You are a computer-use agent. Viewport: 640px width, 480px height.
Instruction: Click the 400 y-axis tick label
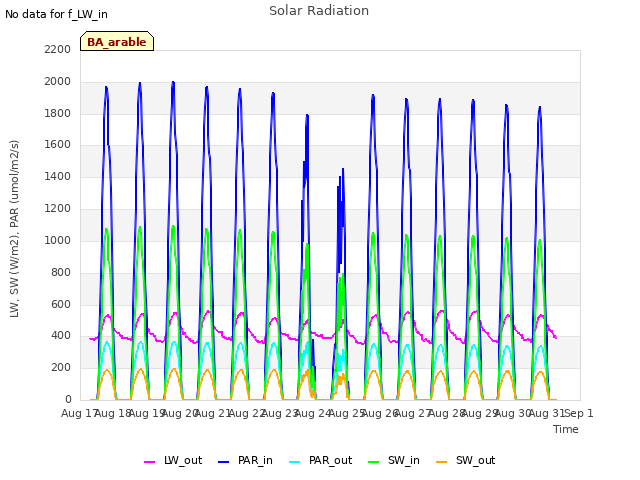[61, 336]
